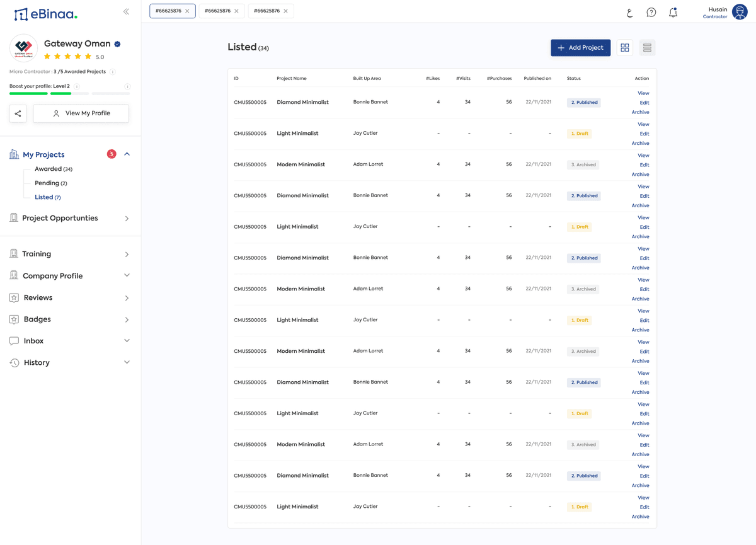Click the Action column header
Screen dimensions: 756x545
click(641, 79)
